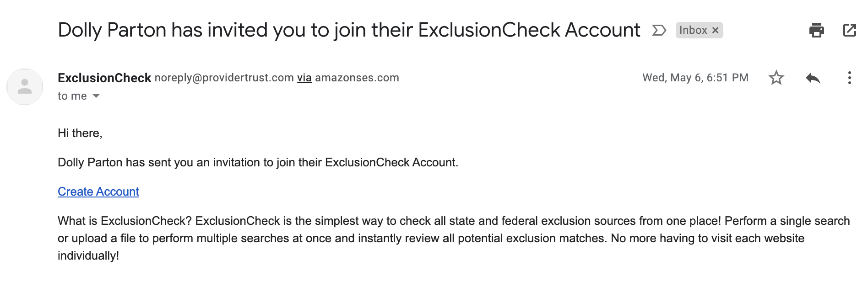Open the three-dot More options menu
The height and width of the screenshot is (298, 868).
point(849,78)
